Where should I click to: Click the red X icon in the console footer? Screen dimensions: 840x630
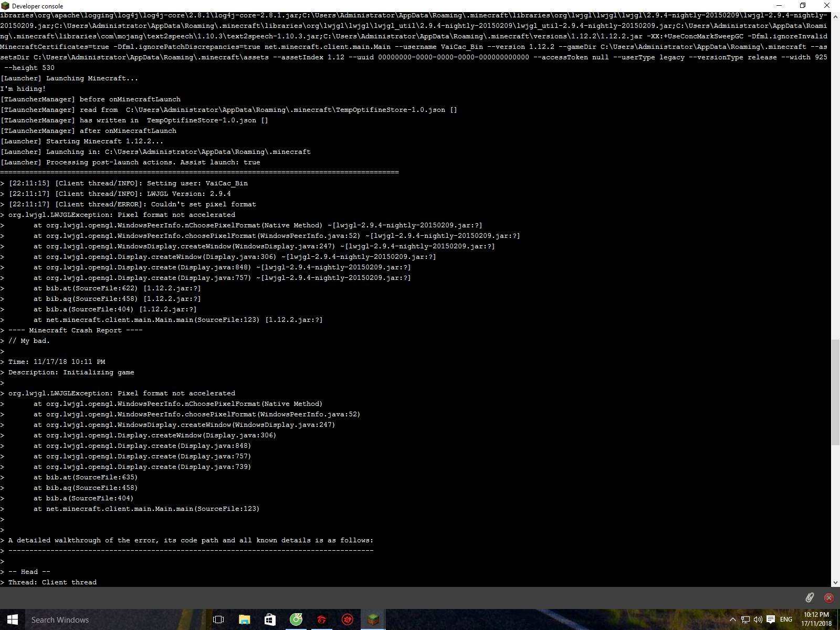(829, 597)
